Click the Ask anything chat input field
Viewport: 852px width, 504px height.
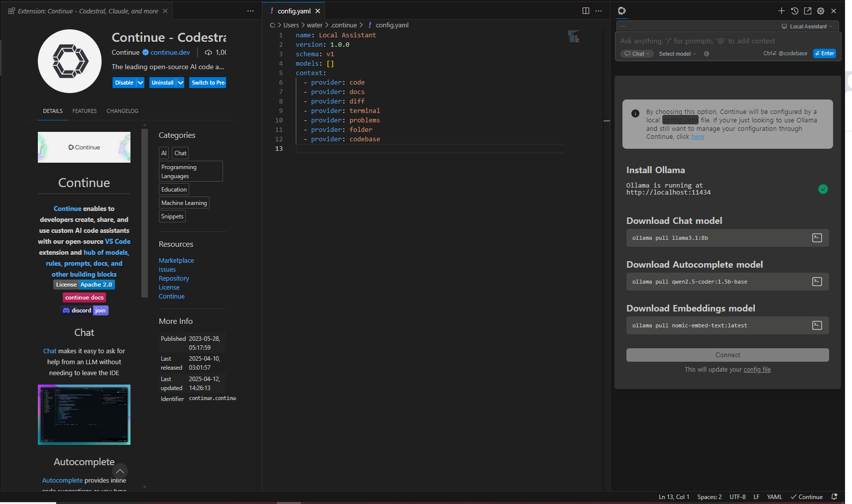[728, 41]
